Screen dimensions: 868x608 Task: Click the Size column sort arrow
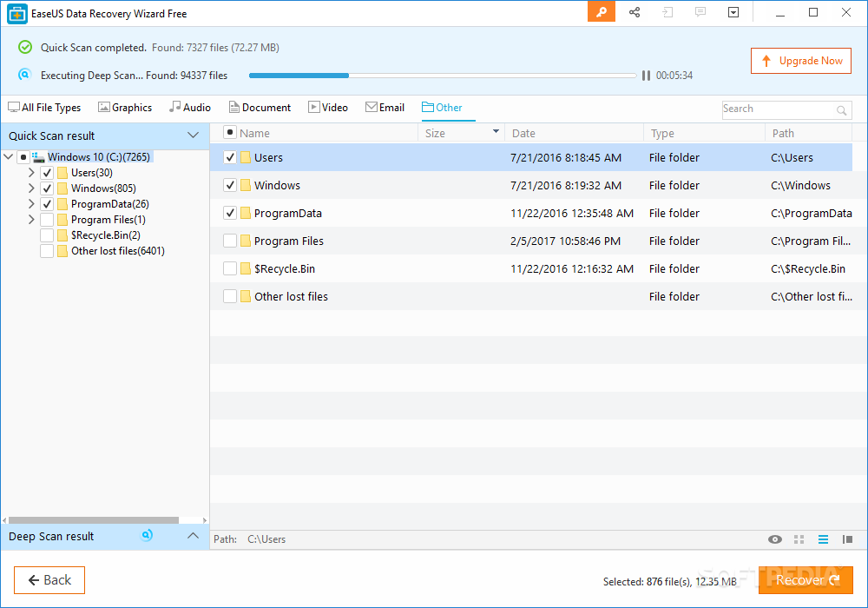click(x=496, y=131)
